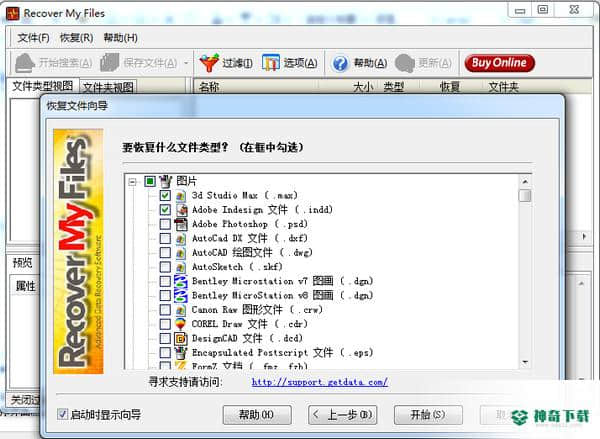Check the AutoSketch (.skf) checkbox
Screen dimensions: 600x439
[165, 267]
